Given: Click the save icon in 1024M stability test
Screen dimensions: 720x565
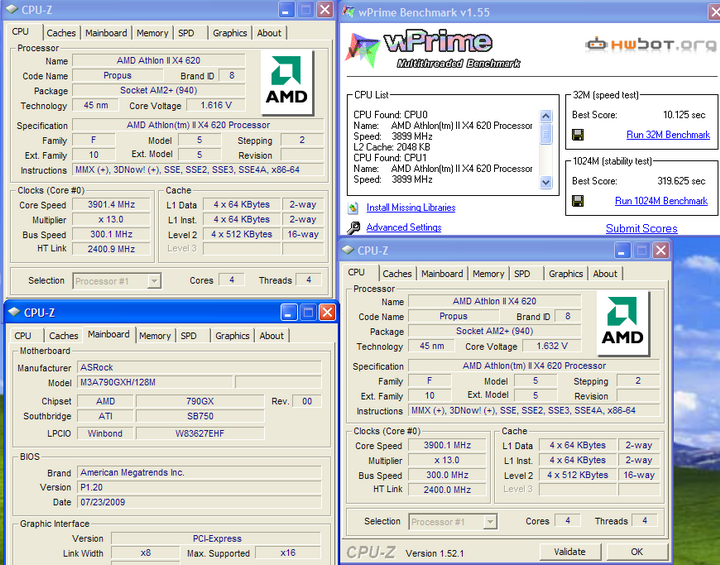Looking at the screenshot, I should [x=578, y=201].
